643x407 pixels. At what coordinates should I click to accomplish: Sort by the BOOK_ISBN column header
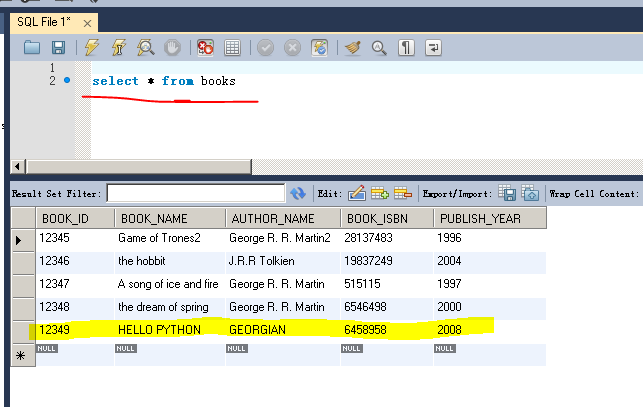click(387, 218)
